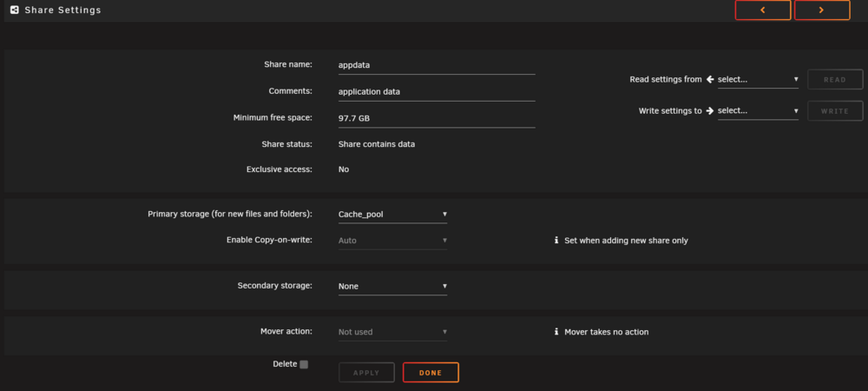Open the Read settings from dropdown
This screenshot has width=868, height=391.
758,80
